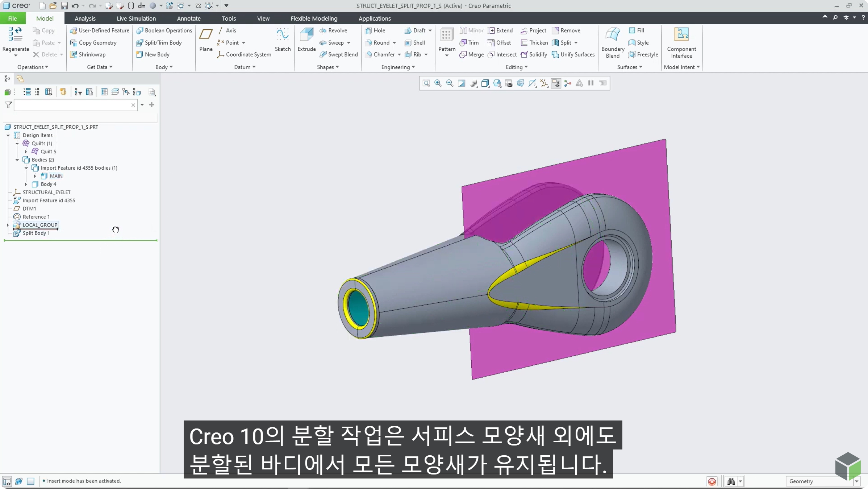
Task: Open the File menu
Action: (x=12, y=18)
